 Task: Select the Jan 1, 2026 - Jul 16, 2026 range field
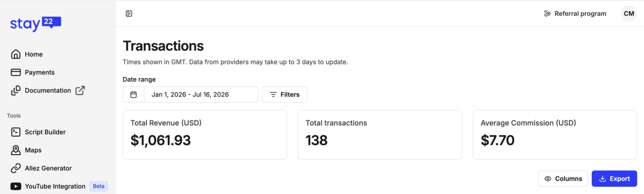tap(201, 94)
